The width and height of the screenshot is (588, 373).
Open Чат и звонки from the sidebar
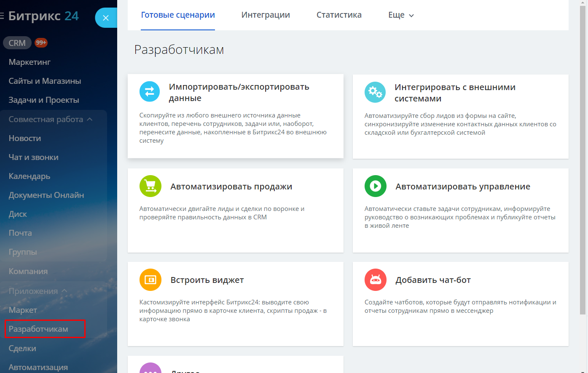point(34,157)
